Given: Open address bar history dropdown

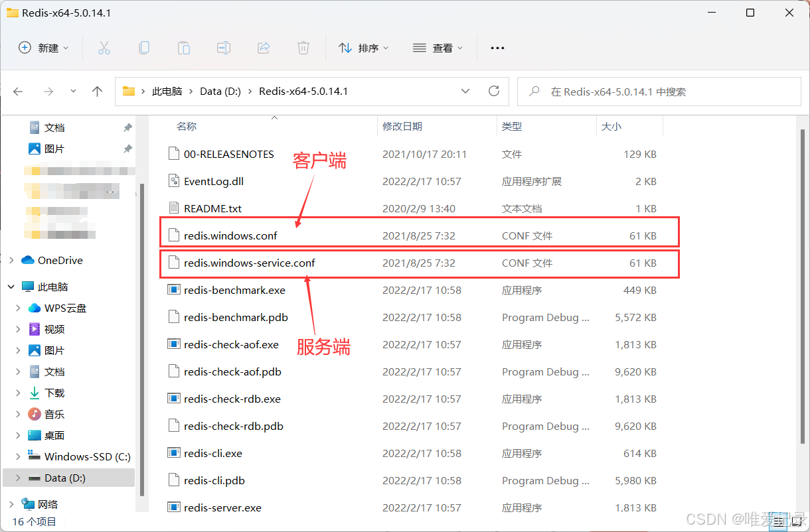Looking at the screenshot, I should tap(465, 92).
